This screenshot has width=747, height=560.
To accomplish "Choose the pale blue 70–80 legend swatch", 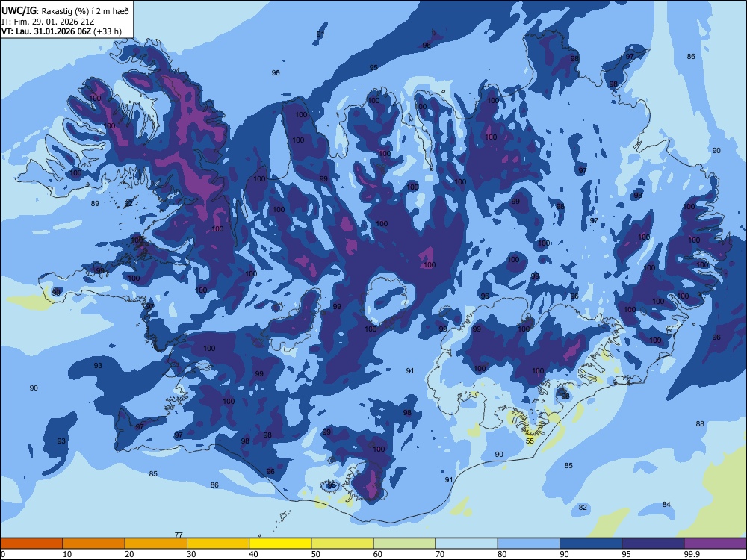I will (x=466, y=544).
